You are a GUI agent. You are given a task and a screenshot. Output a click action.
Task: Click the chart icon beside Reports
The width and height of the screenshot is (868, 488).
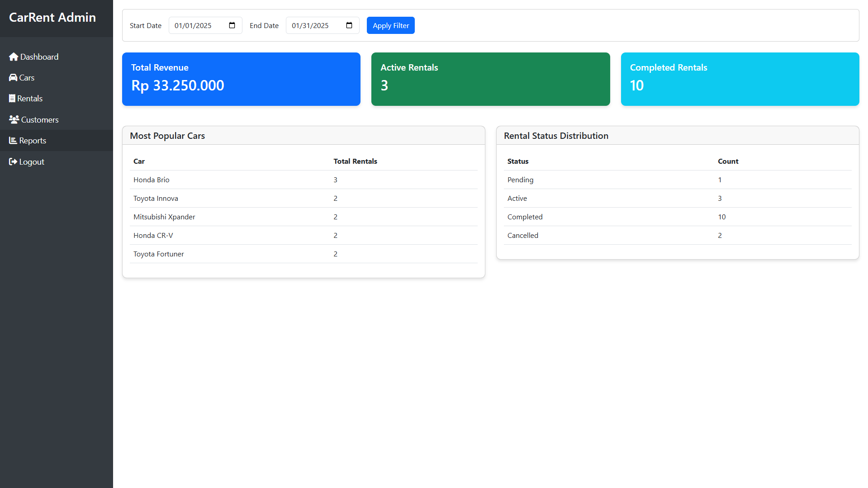tap(13, 140)
